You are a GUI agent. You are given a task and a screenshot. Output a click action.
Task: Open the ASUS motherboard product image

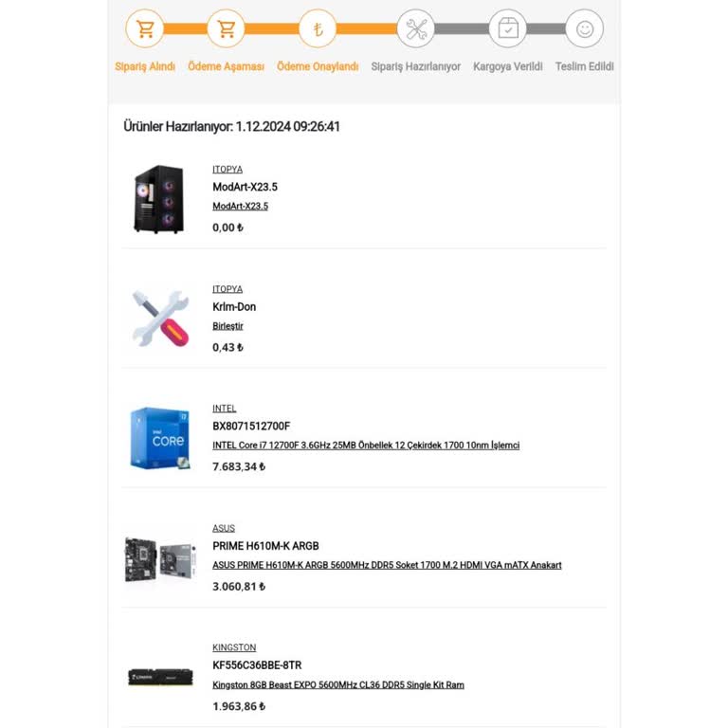tap(160, 559)
